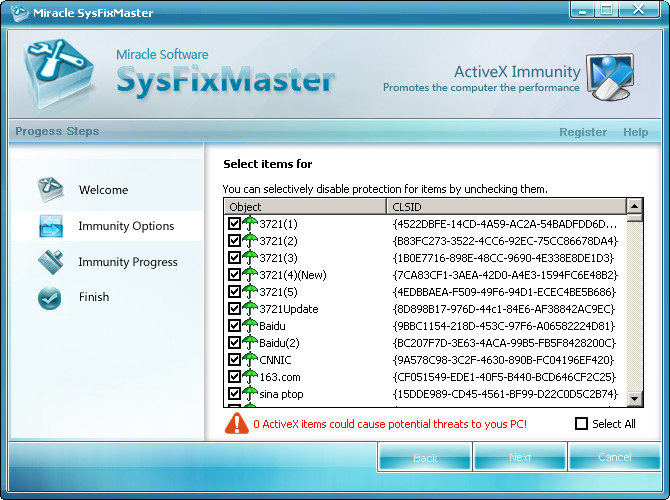Click the green umbrella icon beside 3721(1)
670x500 pixels.
(250, 224)
